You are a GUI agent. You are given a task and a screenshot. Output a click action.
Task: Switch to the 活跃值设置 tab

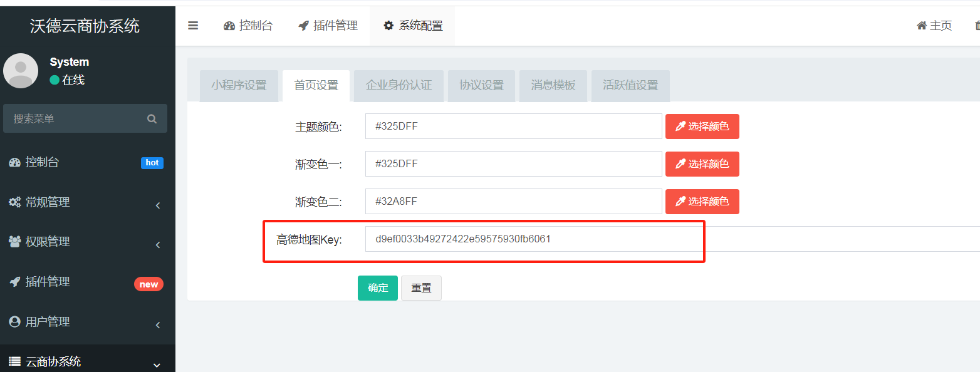630,86
